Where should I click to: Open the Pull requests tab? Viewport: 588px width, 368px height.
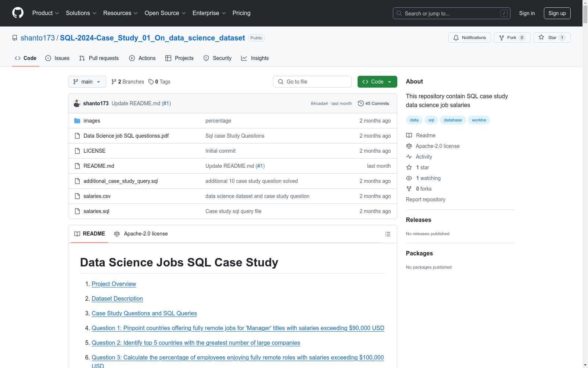[99, 58]
